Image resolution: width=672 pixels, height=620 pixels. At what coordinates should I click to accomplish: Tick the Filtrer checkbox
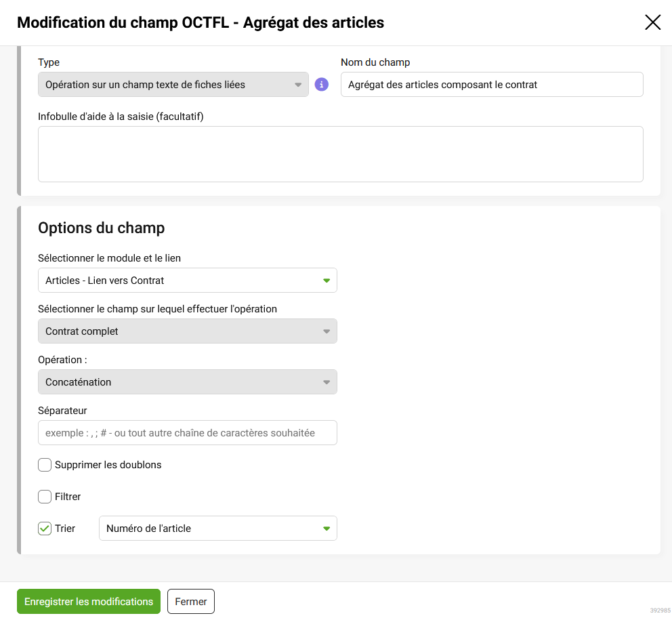tap(45, 497)
